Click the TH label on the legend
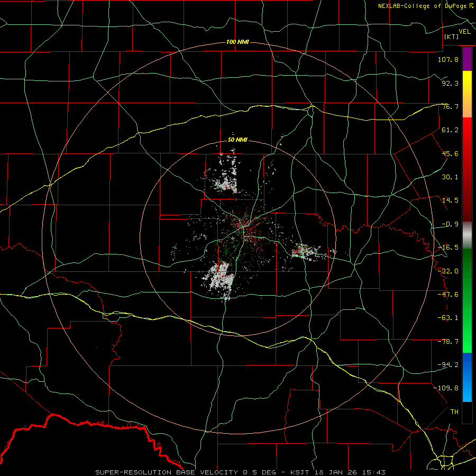The image size is (476, 476). click(454, 412)
